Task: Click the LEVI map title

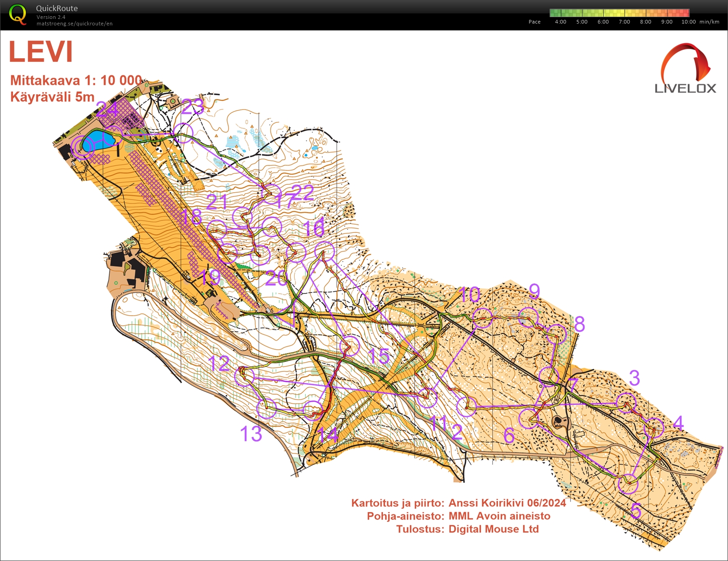Action: (41, 51)
